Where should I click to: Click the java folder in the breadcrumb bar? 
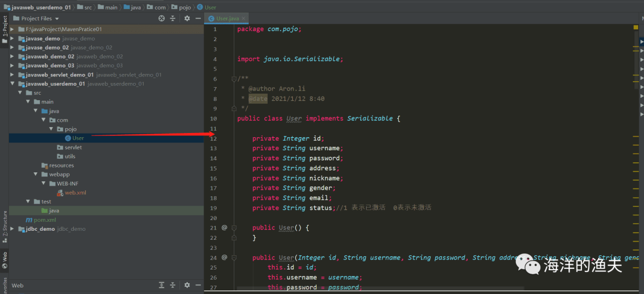point(132,7)
